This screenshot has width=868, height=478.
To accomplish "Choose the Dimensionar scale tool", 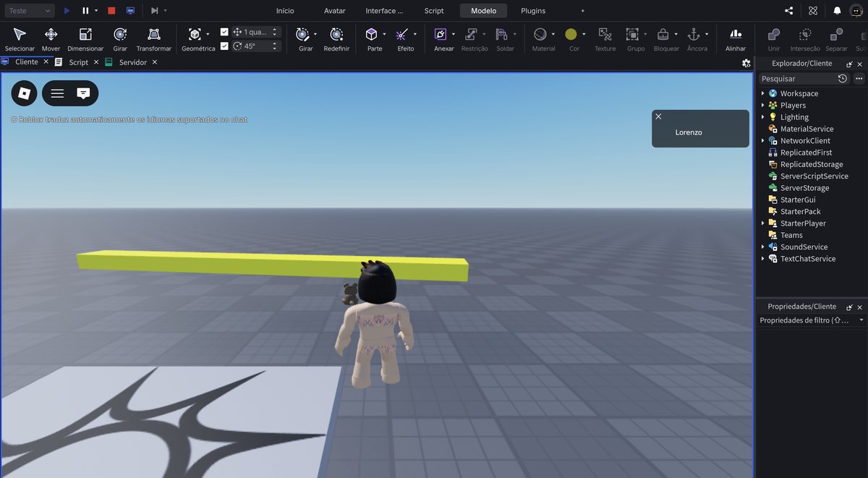I will tap(85, 39).
